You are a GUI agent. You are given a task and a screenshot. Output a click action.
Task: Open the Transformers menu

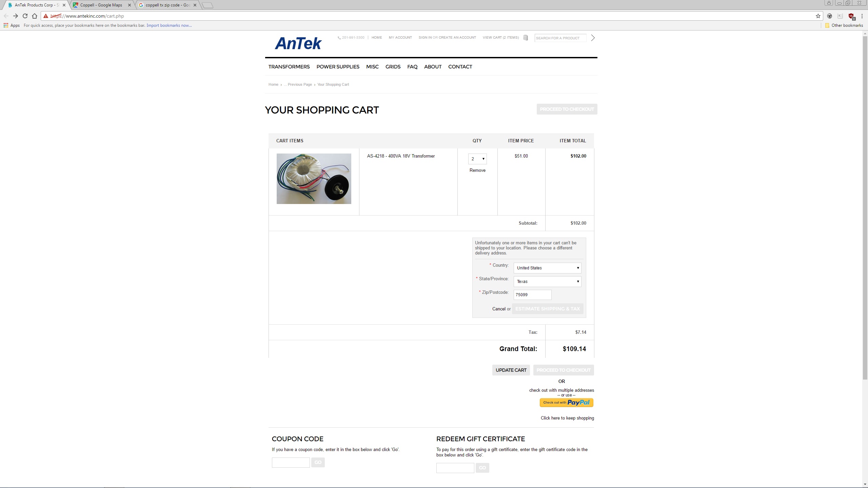[x=289, y=67]
